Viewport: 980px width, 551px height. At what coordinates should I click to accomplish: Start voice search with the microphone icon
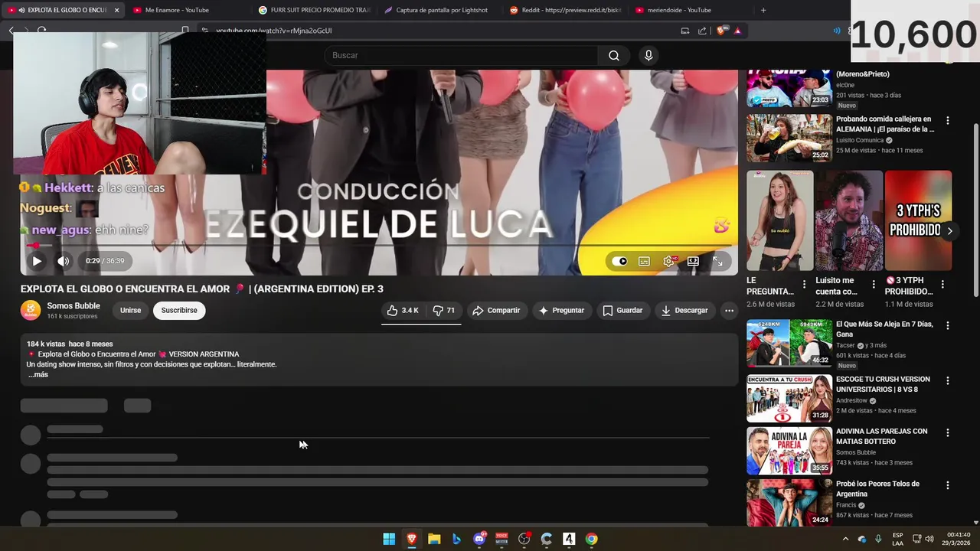pyautogui.click(x=648, y=55)
